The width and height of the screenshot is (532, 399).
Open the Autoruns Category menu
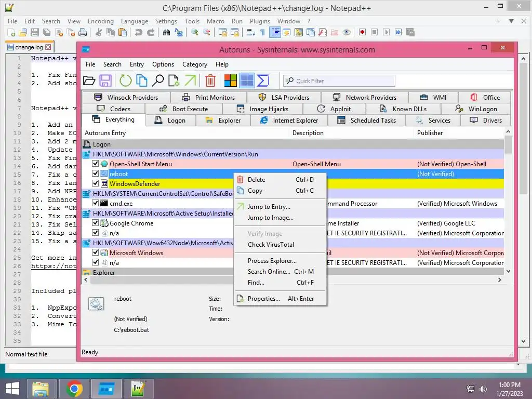tap(195, 64)
